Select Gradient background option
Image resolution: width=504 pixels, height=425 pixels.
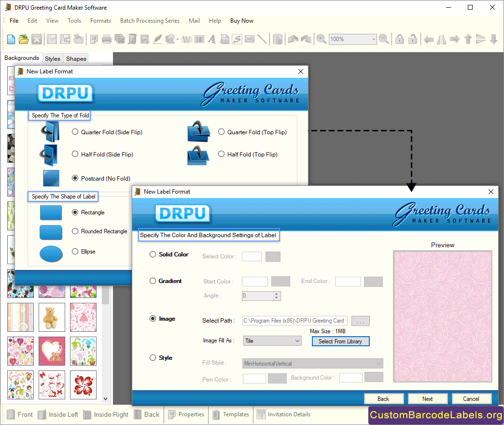click(153, 281)
